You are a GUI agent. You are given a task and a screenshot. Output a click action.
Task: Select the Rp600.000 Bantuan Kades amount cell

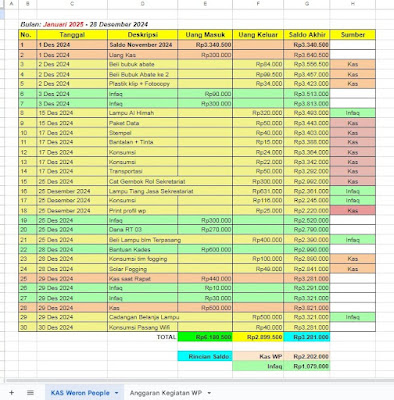205,250
